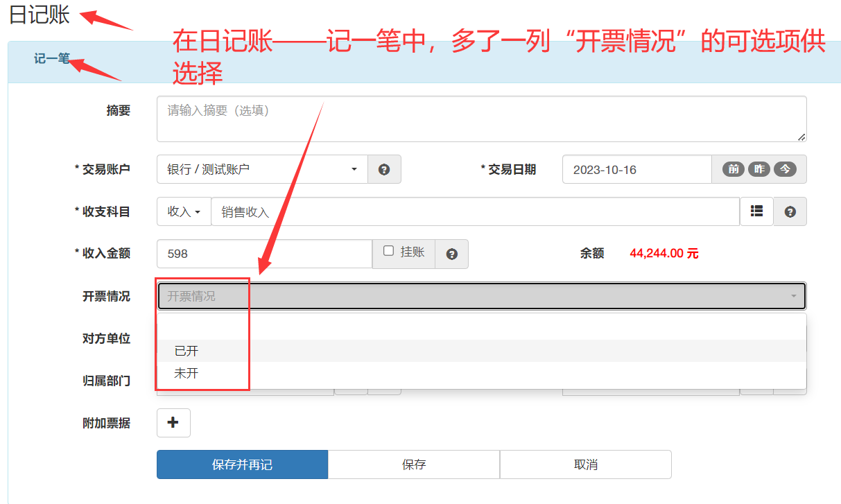This screenshot has height=504, width=841.
Task: Click the 收入金额 field showing 598
Action: coord(264,254)
